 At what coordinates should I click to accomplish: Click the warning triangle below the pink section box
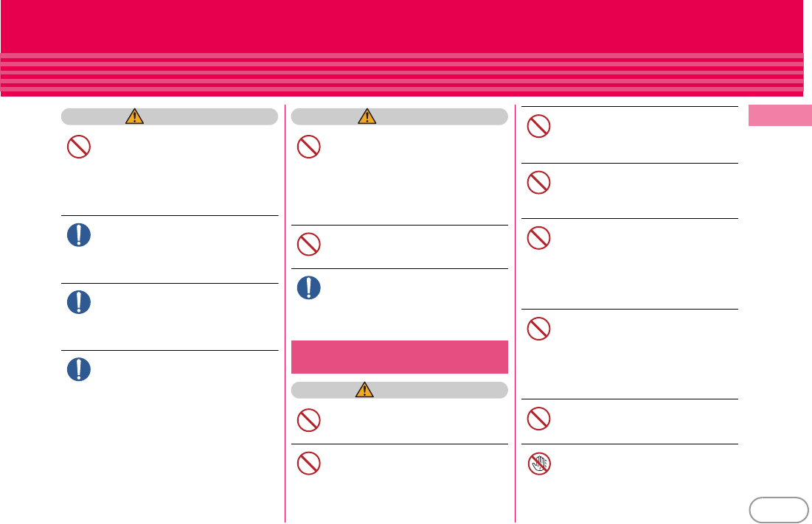[x=364, y=390]
